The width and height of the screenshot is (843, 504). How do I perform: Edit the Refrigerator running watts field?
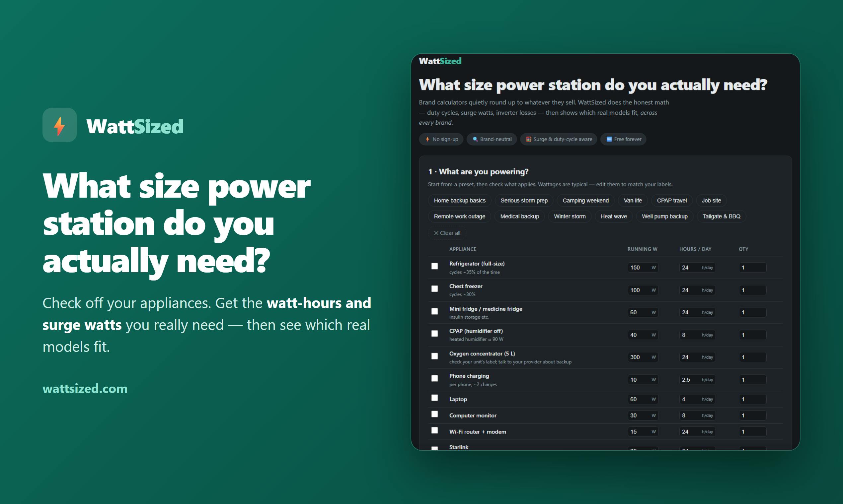[x=643, y=268]
